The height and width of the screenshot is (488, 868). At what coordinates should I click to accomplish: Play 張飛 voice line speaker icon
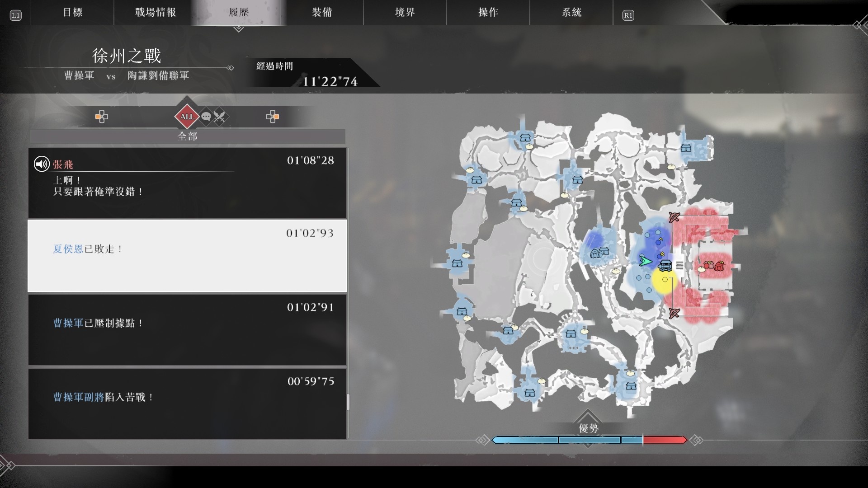42,164
